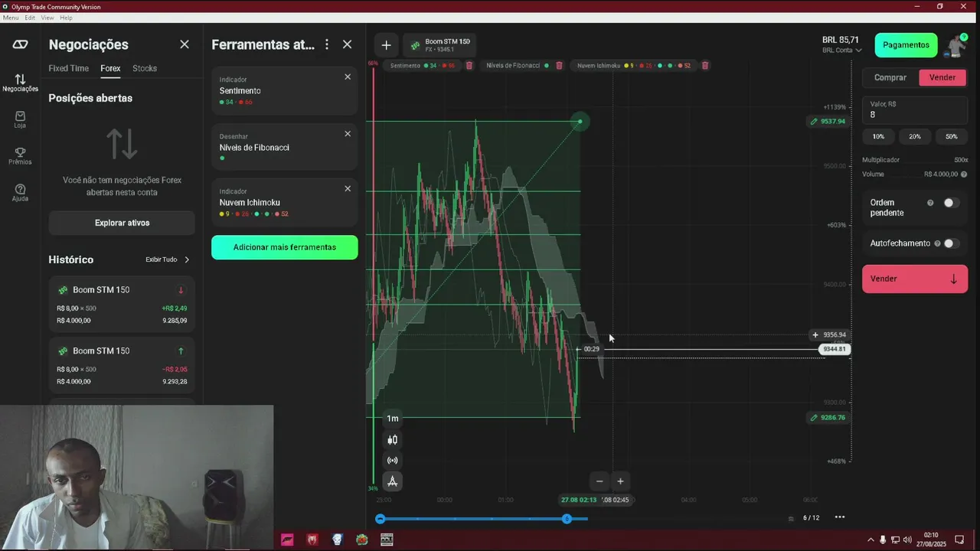Viewport: 980px width, 551px height.
Task: Close the Ferramentas ativas panel
Action: tap(348, 44)
